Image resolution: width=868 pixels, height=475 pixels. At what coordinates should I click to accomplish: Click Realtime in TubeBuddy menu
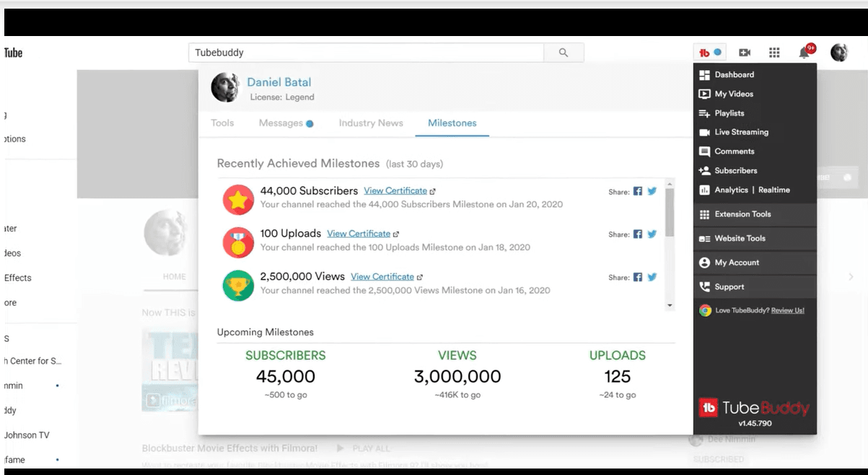pyautogui.click(x=773, y=190)
